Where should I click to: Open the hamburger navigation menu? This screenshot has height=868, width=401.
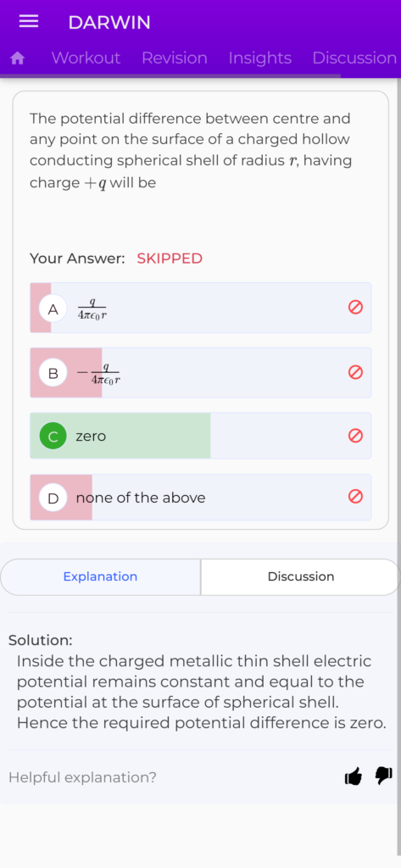coord(29,22)
